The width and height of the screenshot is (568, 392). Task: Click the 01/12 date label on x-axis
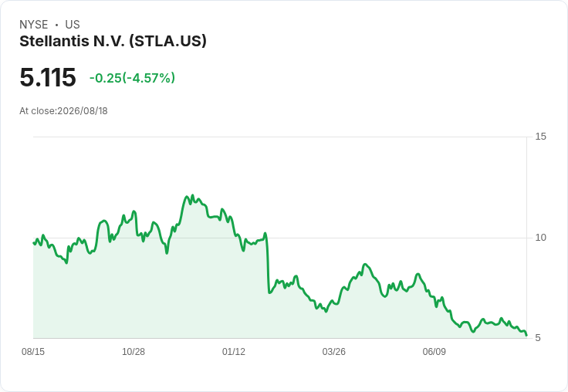234,351
